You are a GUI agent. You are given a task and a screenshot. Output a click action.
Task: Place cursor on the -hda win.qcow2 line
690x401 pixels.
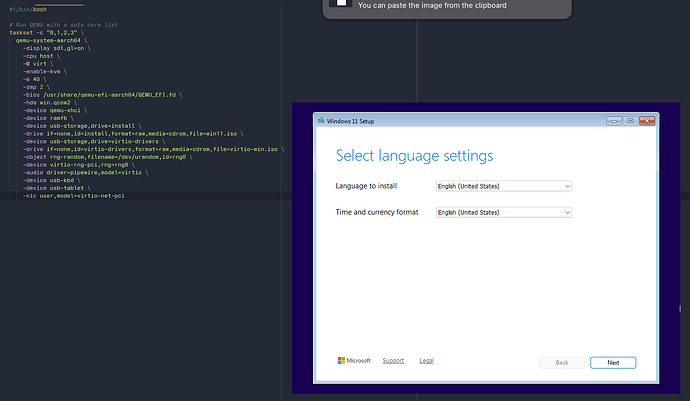[x=50, y=103]
